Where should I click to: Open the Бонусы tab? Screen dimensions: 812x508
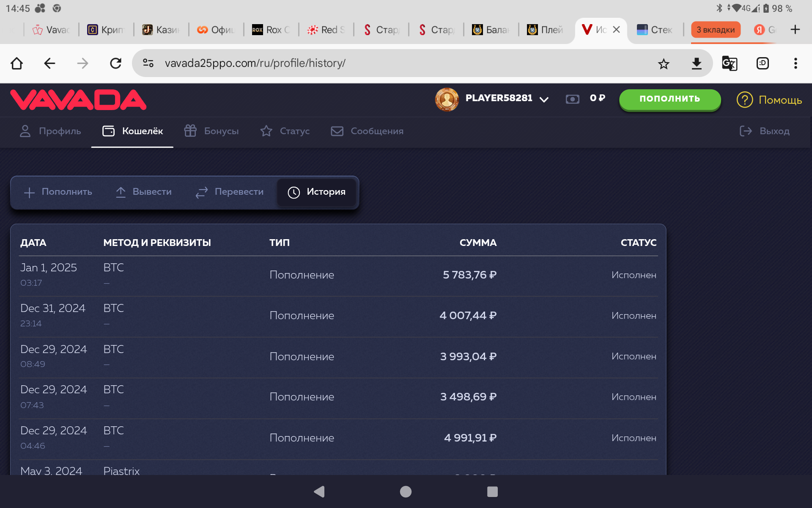(x=211, y=131)
